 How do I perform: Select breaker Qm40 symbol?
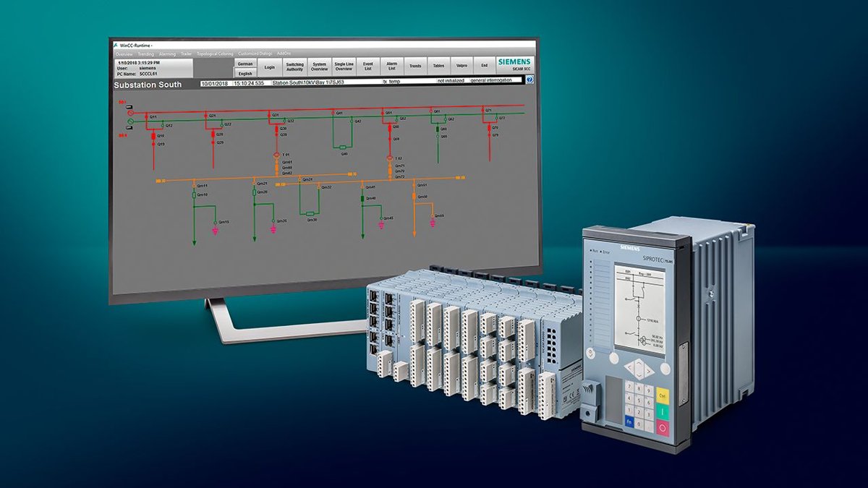pyautogui.click(x=362, y=198)
